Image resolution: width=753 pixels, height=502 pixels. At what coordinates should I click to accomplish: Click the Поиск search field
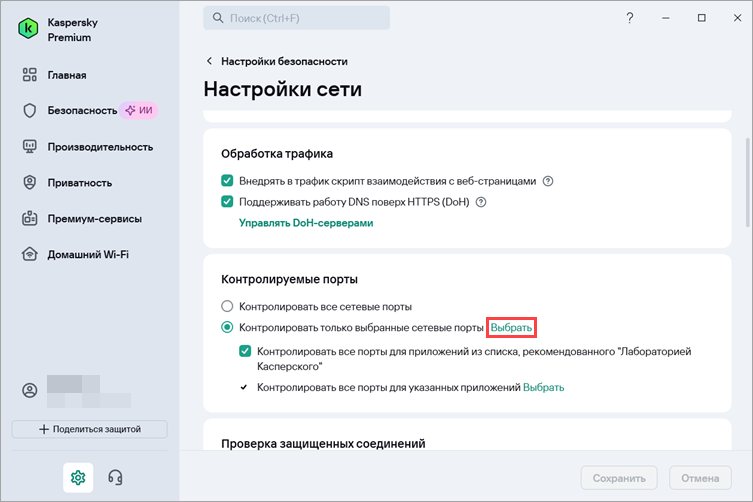296,18
